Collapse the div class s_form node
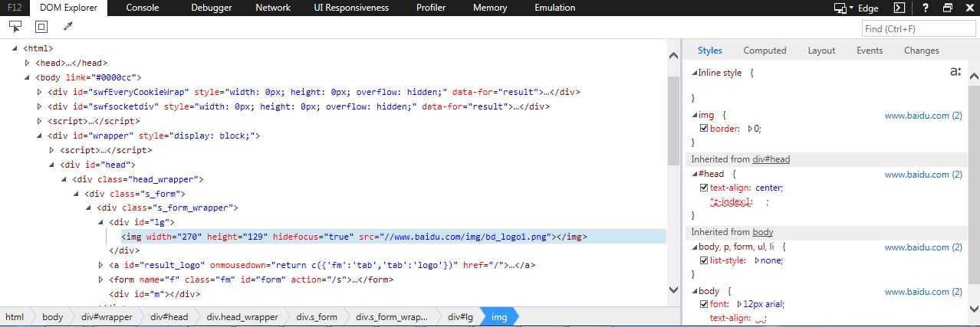 click(77, 194)
